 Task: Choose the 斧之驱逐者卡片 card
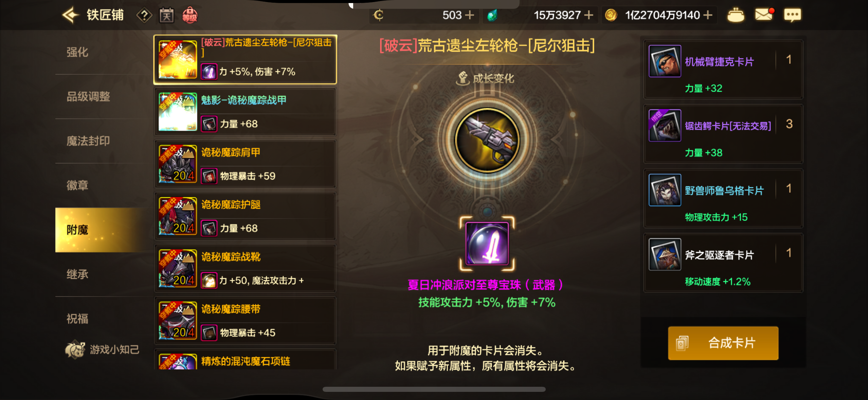coord(723,263)
